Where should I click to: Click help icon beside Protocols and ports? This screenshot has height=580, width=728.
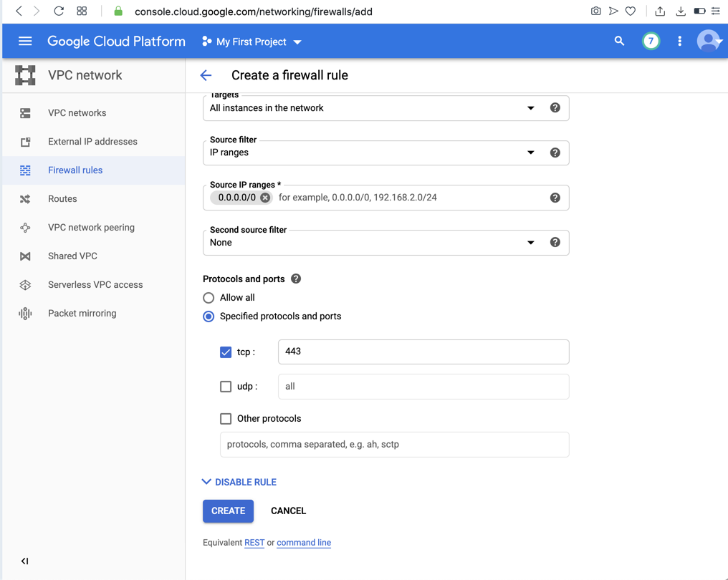pos(296,279)
